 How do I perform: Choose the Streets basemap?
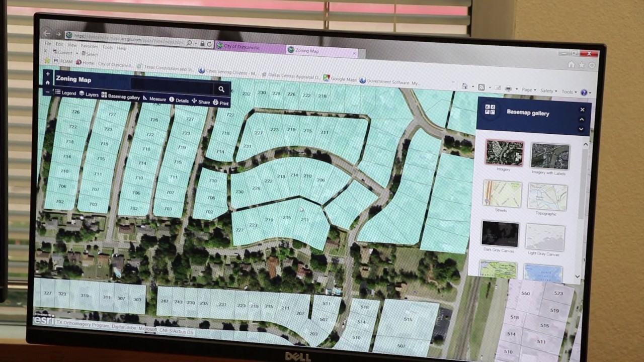502,194
